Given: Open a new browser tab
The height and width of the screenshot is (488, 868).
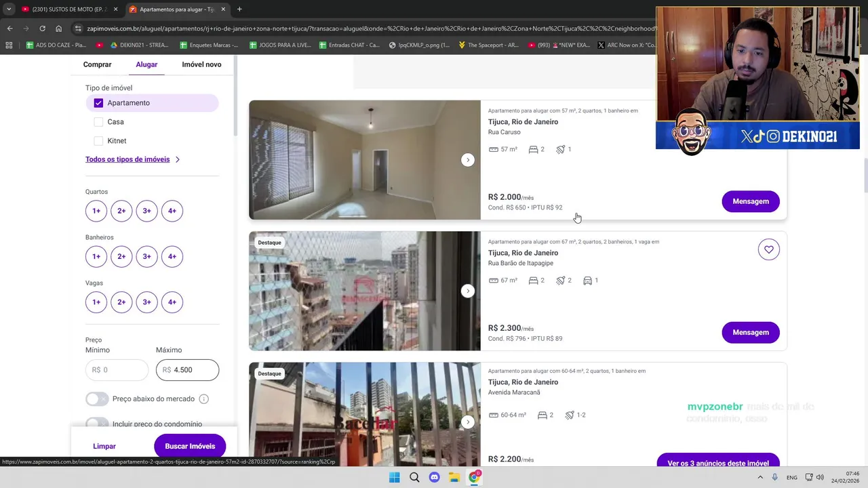Looking at the screenshot, I should pos(239,9).
